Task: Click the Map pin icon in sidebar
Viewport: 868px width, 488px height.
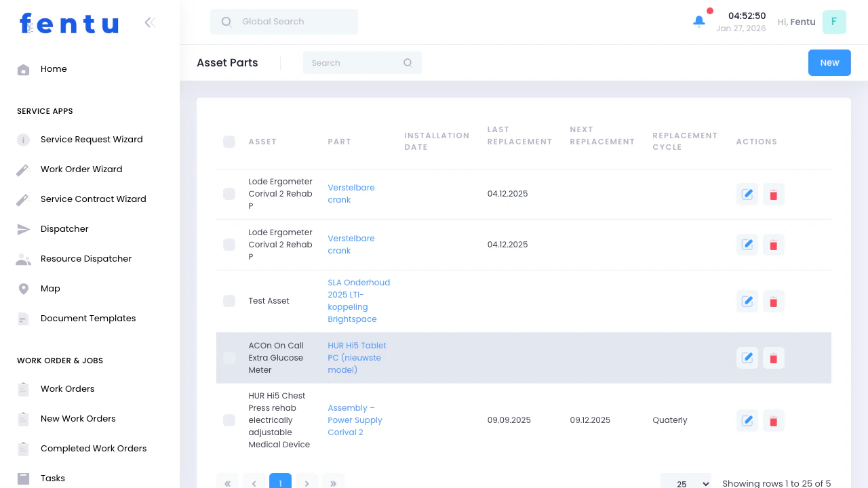Action: click(x=23, y=288)
